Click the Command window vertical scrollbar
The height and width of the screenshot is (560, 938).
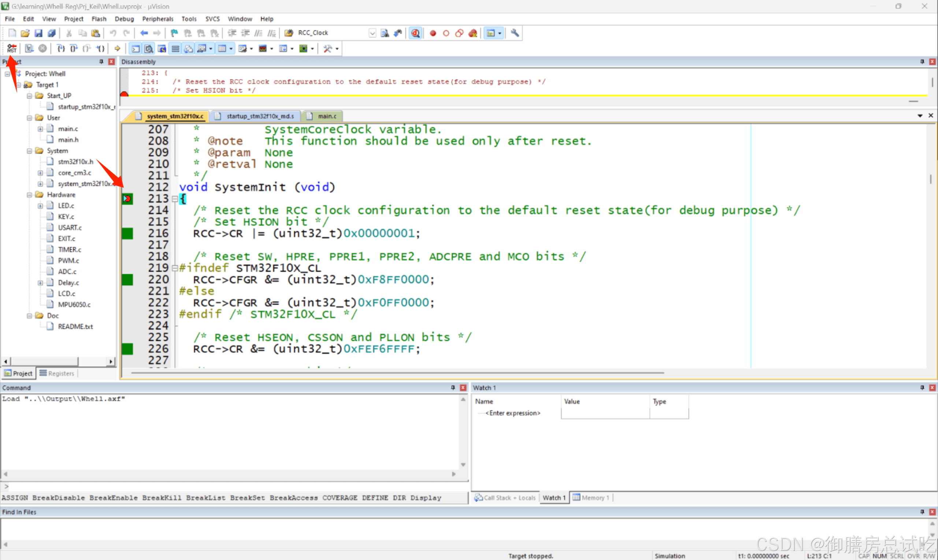coord(463,432)
